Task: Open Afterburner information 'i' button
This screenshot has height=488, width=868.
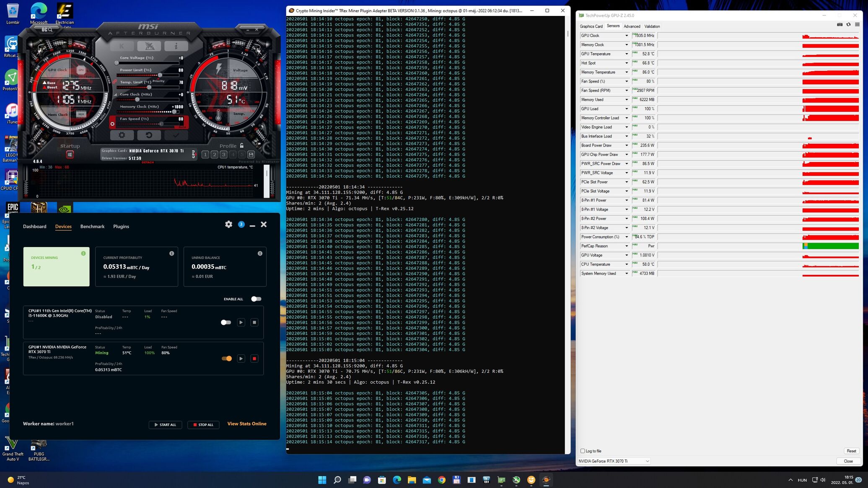Action: click(176, 46)
